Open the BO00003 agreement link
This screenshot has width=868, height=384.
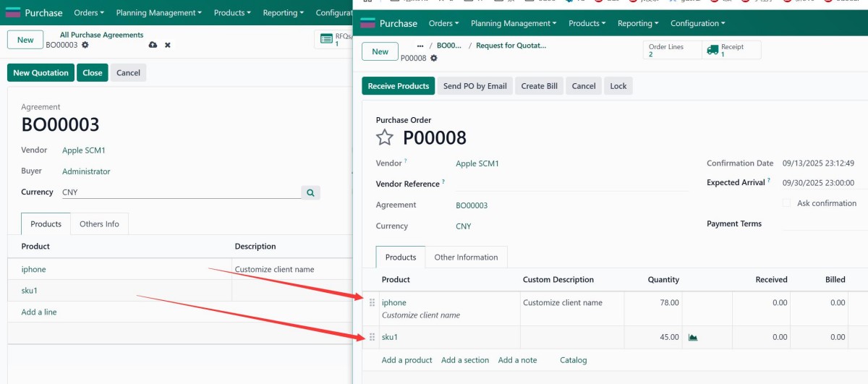(x=472, y=205)
